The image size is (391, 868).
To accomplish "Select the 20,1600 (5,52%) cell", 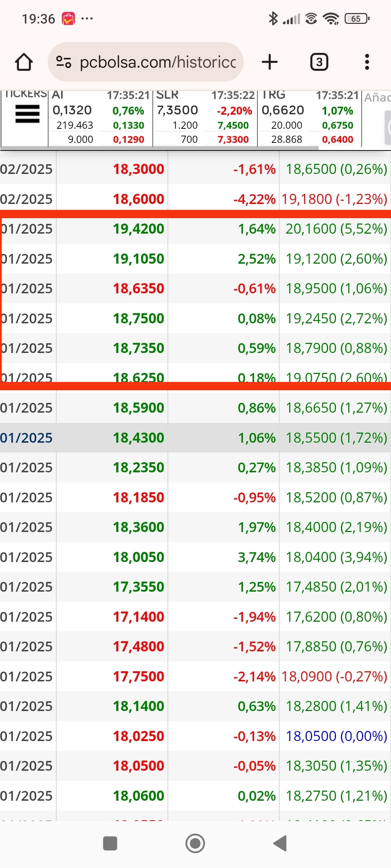I will pyautogui.click(x=336, y=229).
